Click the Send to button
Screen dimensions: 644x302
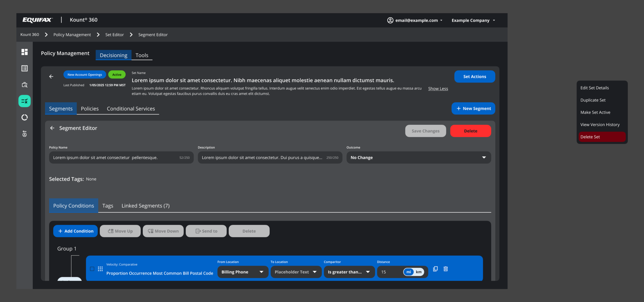[x=206, y=231]
